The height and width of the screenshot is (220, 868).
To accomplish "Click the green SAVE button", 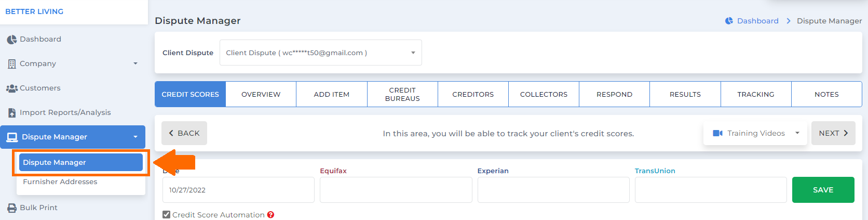I will [x=823, y=190].
